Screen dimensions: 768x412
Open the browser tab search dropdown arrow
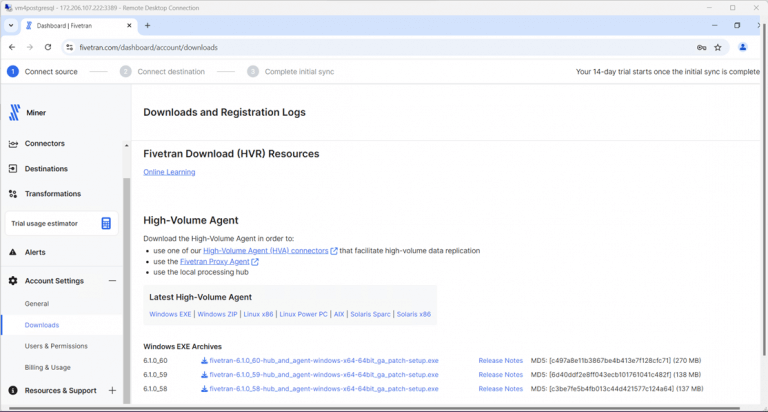[10, 25]
